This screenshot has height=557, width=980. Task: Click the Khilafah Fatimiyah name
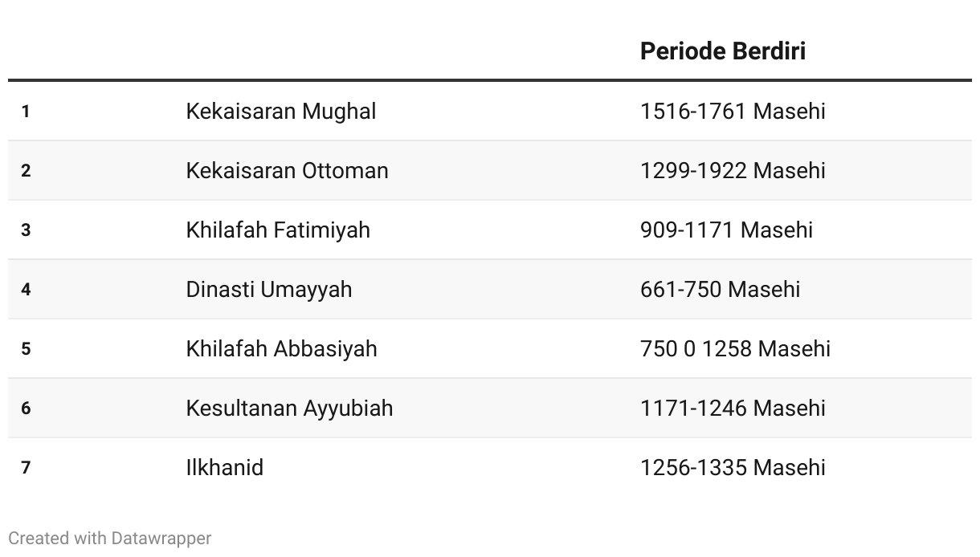[x=278, y=230]
